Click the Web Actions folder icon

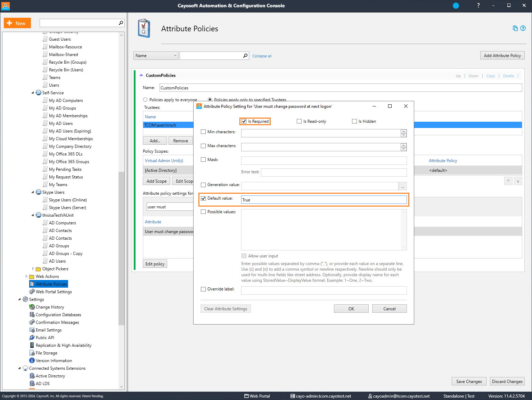tap(32, 277)
